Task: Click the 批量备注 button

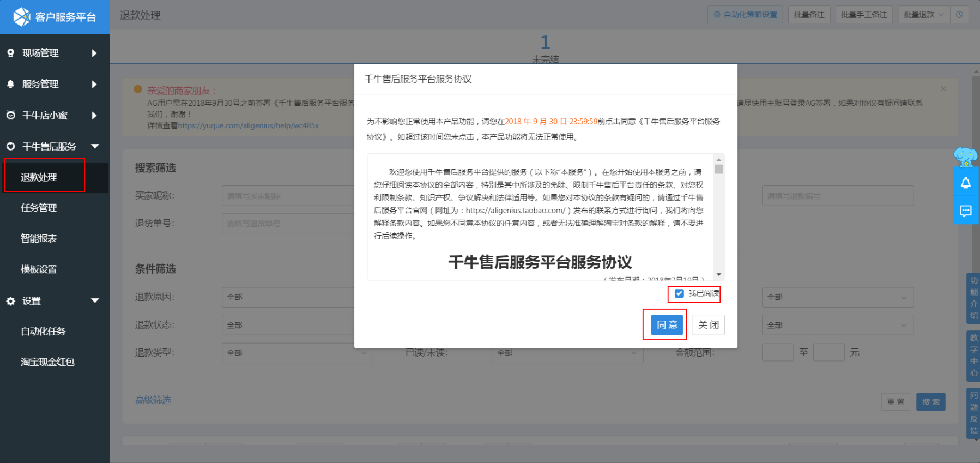Action: pos(809,15)
